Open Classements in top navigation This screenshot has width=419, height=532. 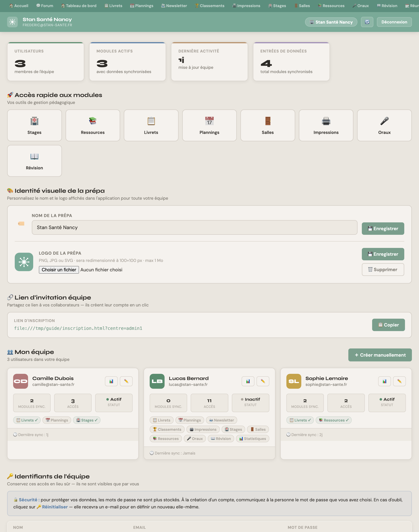[210, 6]
